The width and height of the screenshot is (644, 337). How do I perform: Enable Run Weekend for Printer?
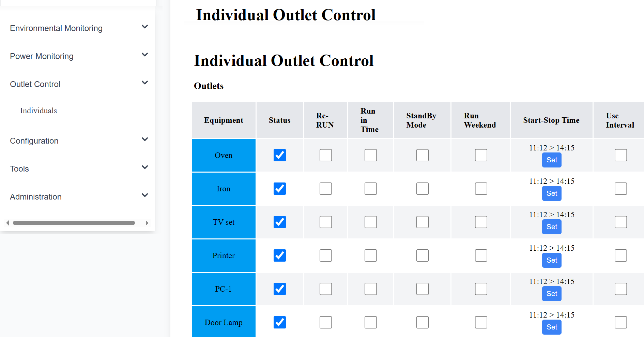pyautogui.click(x=481, y=255)
